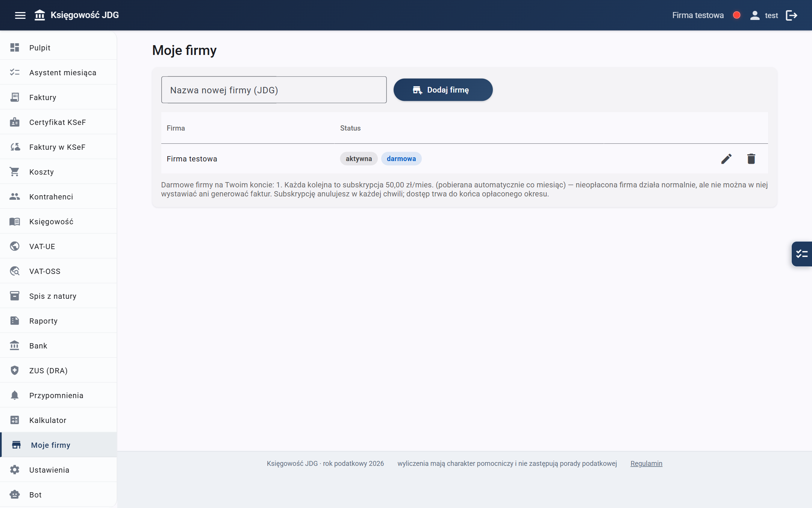Open Spis z natury in the sidebar
Image resolution: width=812 pixels, height=508 pixels.
click(59, 296)
